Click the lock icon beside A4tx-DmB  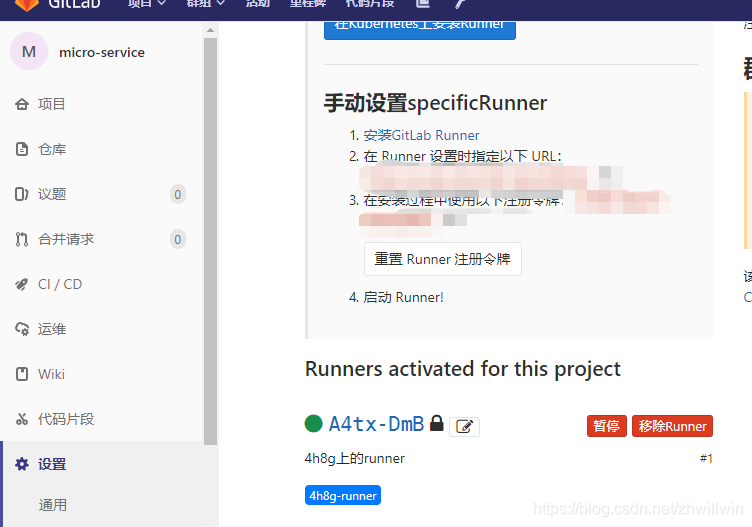point(436,423)
